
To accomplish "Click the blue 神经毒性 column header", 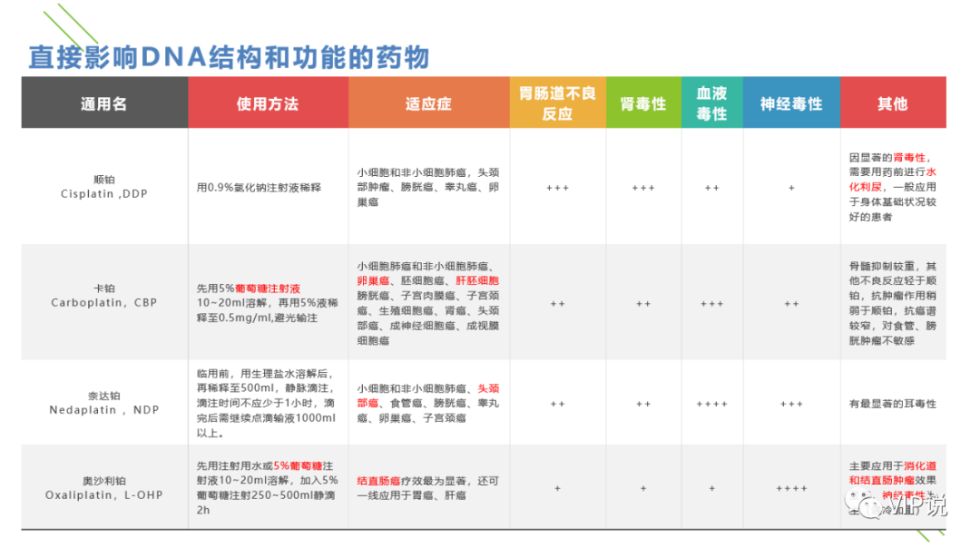I will tap(792, 103).
